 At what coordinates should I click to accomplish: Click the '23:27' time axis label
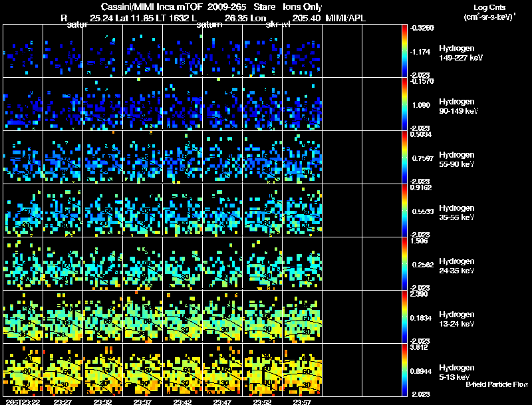pyautogui.click(x=63, y=402)
